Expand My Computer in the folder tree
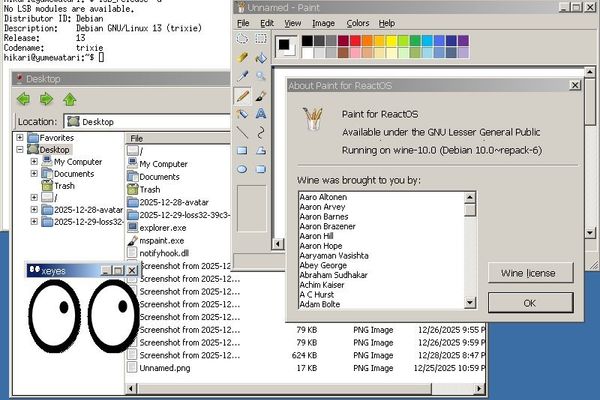The width and height of the screenshot is (600, 400). [x=34, y=162]
